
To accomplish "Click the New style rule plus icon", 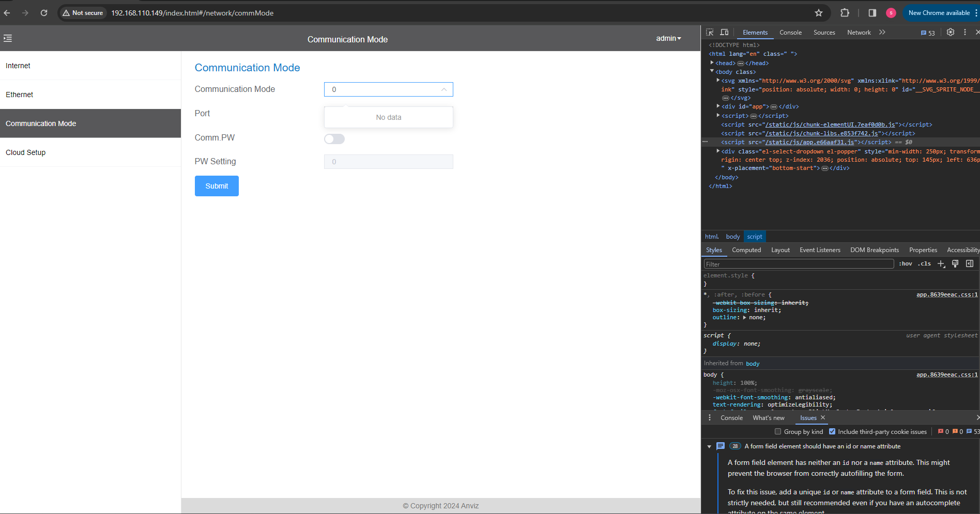I will coord(941,264).
